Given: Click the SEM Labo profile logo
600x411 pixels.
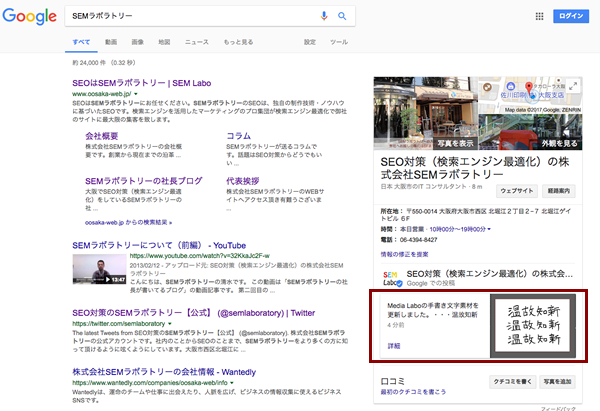Looking at the screenshot, I should (x=391, y=278).
